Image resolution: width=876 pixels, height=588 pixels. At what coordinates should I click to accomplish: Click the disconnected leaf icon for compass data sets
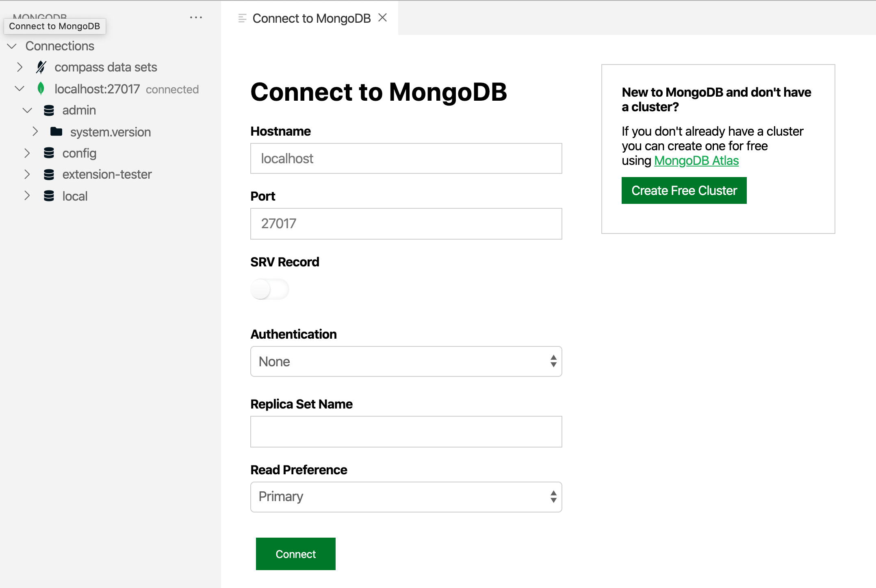pos(41,67)
